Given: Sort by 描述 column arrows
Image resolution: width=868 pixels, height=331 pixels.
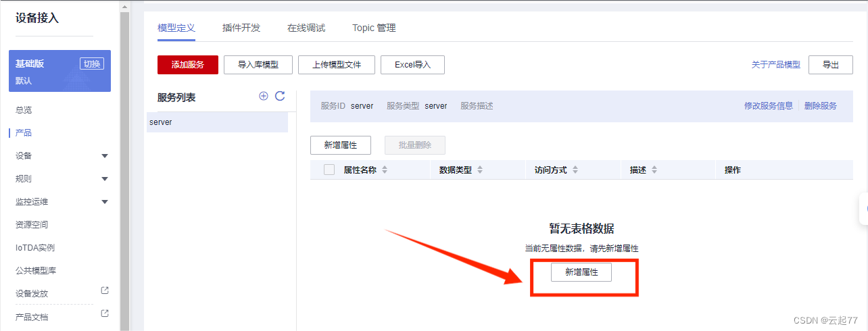Looking at the screenshot, I should click(654, 170).
